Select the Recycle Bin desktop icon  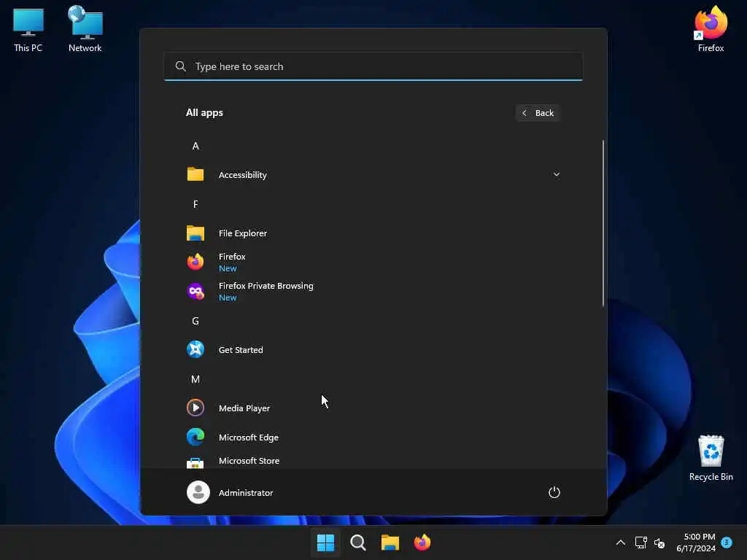711,458
